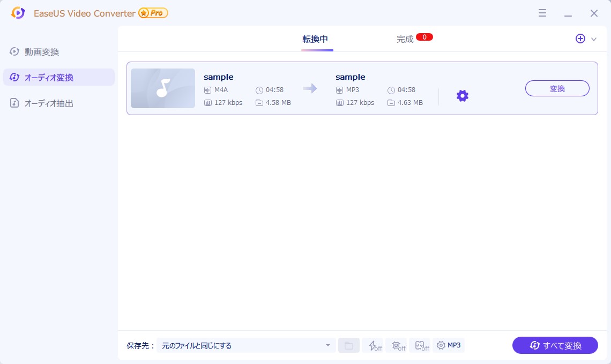Click the sample audio file thumbnail
The height and width of the screenshot is (364, 611).
(x=163, y=88)
